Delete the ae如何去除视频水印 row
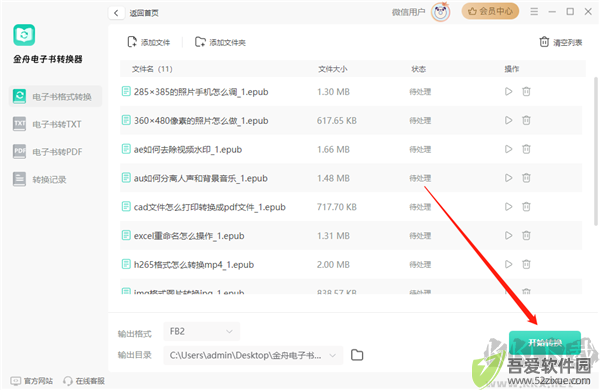The height and width of the screenshot is (390, 600). click(x=527, y=149)
